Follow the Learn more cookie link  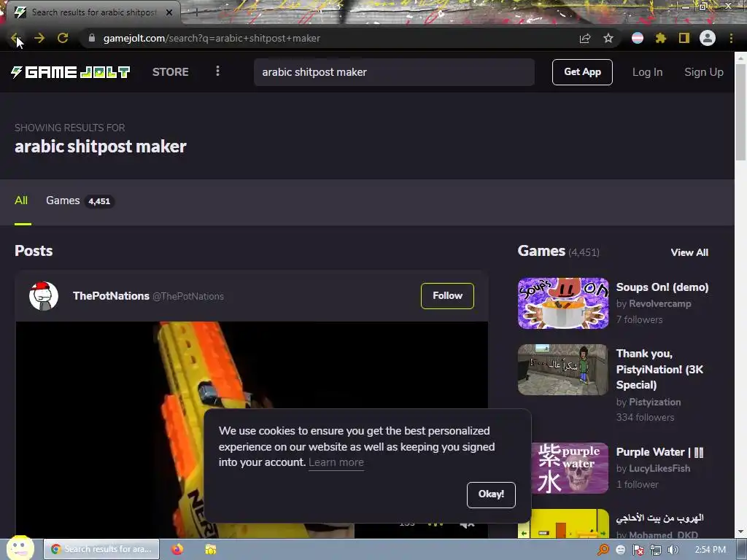point(336,462)
